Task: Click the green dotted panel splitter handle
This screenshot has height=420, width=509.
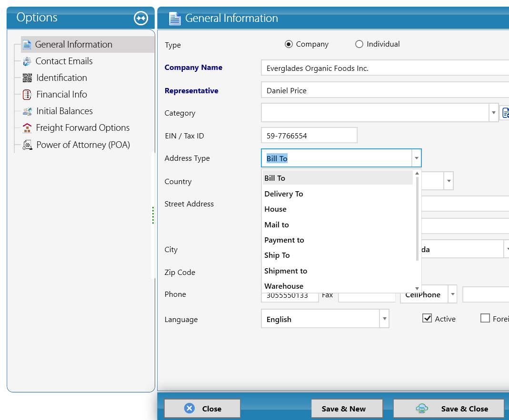Action: [153, 215]
